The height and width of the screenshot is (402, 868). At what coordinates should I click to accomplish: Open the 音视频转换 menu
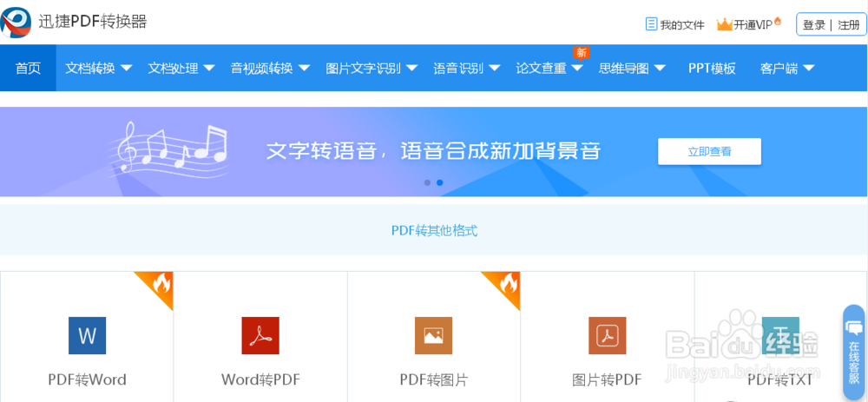tap(262, 68)
